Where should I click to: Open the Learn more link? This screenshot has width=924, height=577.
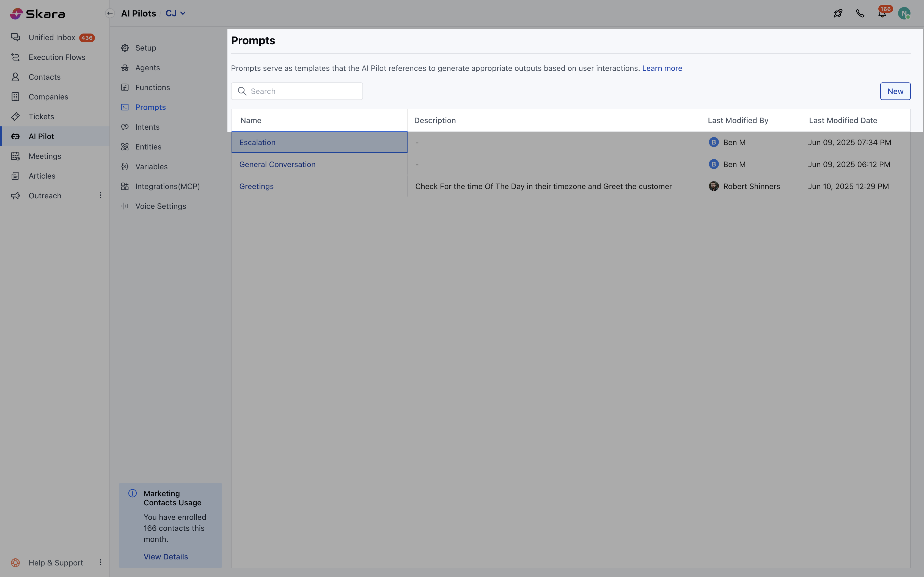(662, 68)
